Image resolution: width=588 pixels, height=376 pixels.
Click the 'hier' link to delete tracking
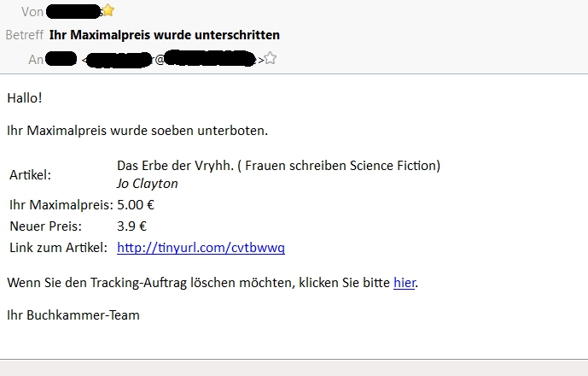pyautogui.click(x=404, y=282)
